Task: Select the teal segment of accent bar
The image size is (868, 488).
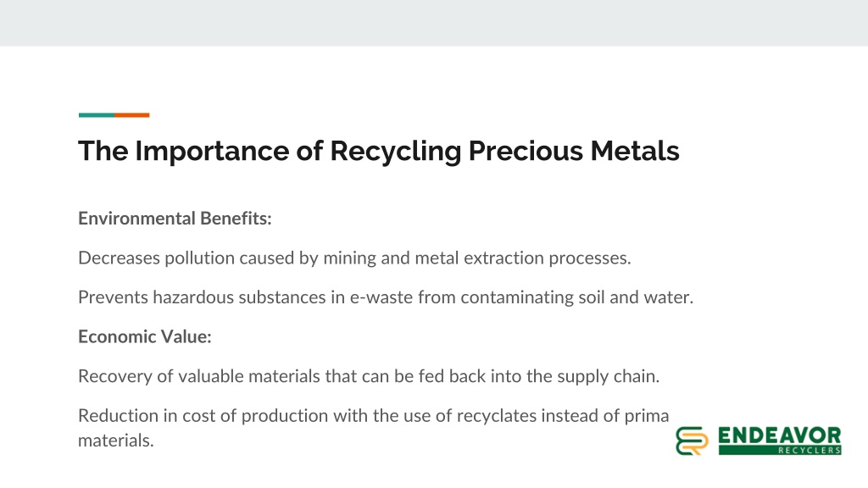Action: click(97, 115)
